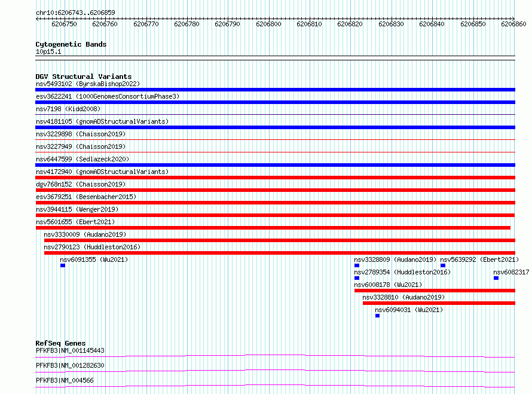
Task: Click the blue marker under nsv2789354
Action: click(x=357, y=278)
